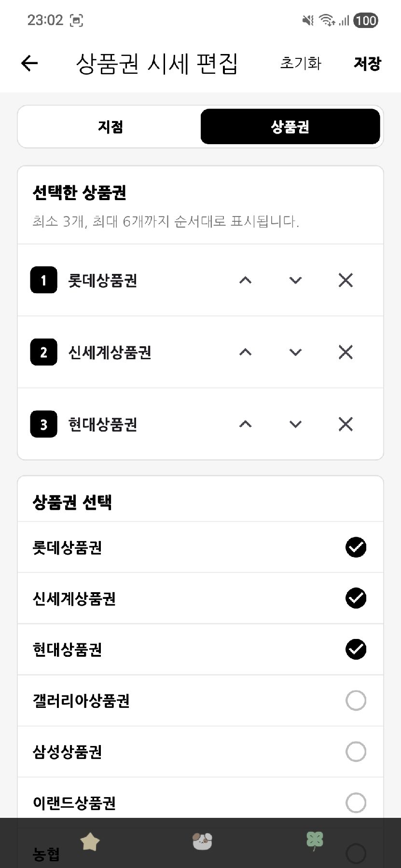Viewport: 401px width, 868px height.
Task: Select the 상품권 tab
Action: coord(290,127)
